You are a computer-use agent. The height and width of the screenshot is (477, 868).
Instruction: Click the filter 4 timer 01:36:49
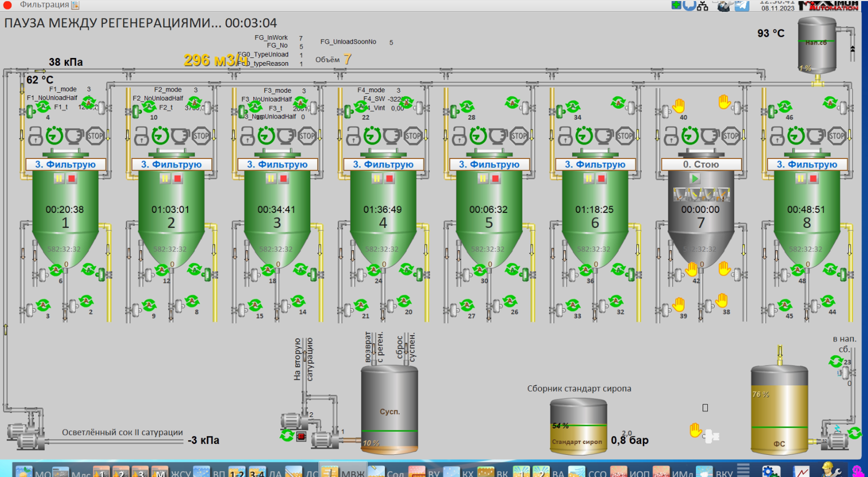(x=382, y=210)
